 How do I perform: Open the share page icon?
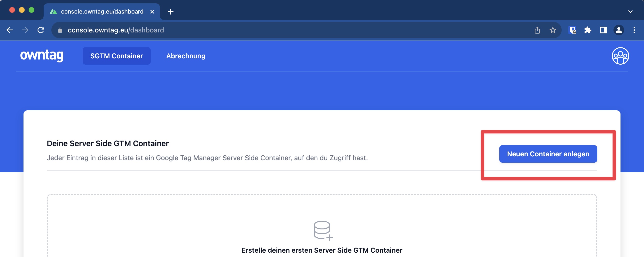537,30
